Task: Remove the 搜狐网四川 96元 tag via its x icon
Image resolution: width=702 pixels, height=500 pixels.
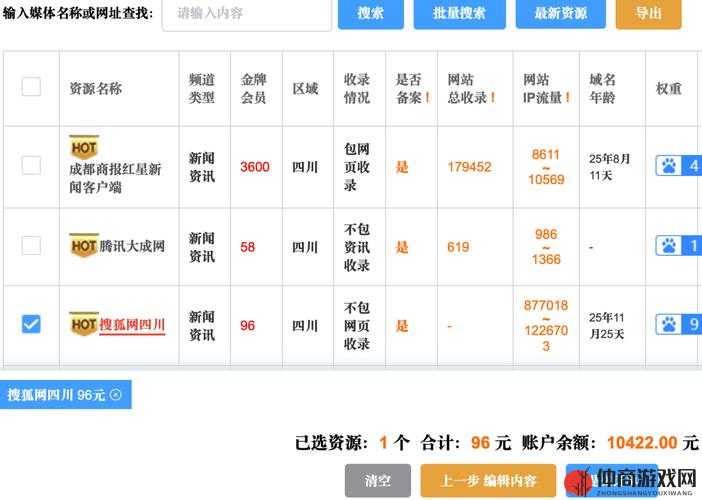Action: coord(116,394)
